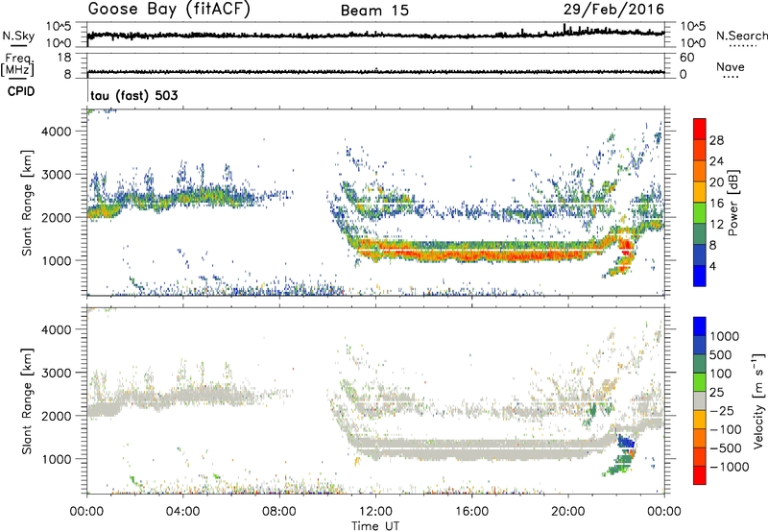Click the 'Nave' legend label
The height and width of the screenshot is (532, 768).
click(731, 66)
